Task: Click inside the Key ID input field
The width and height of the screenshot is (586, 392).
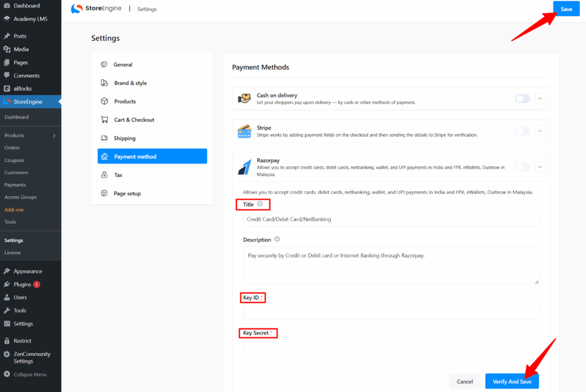Action: click(x=391, y=311)
